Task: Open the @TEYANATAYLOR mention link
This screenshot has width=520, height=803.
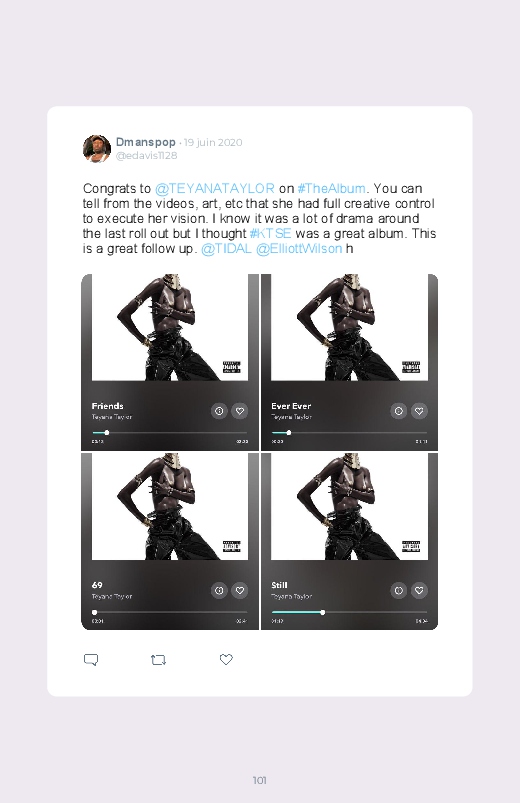Action: click(x=215, y=188)
